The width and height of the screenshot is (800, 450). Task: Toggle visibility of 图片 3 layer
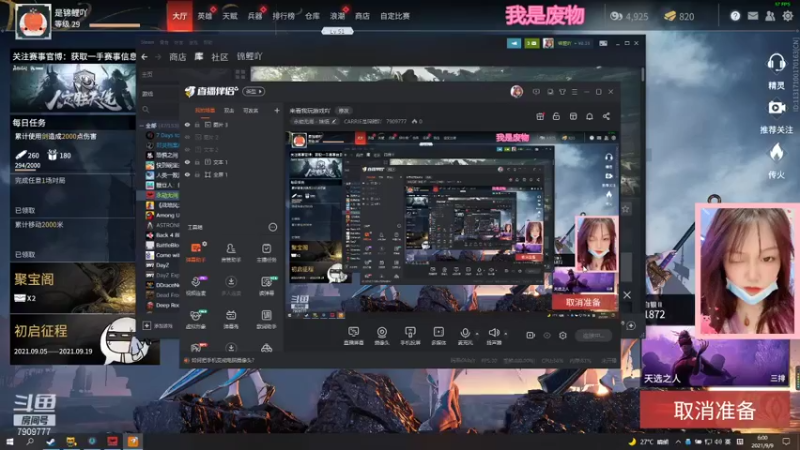point(187,124)
